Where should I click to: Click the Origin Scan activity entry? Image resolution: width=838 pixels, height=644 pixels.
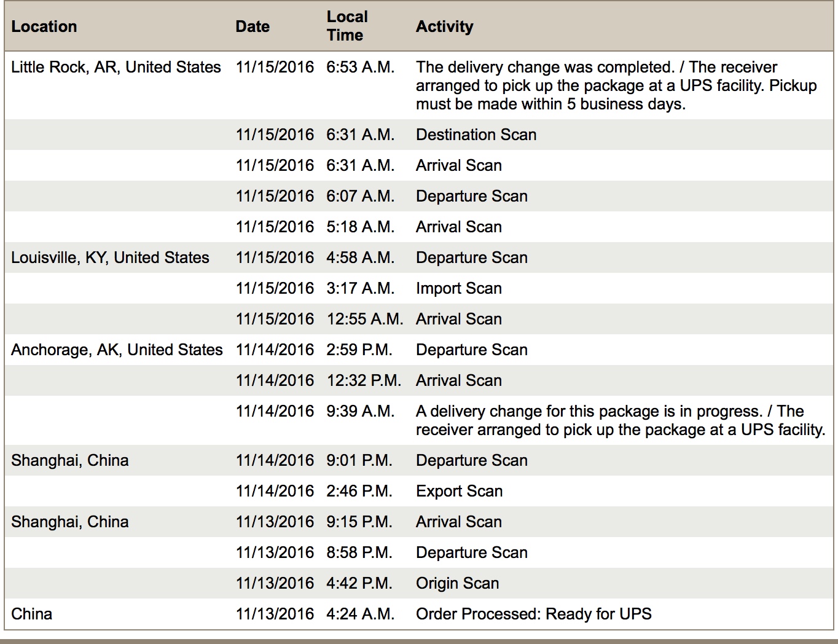(457, 583)
